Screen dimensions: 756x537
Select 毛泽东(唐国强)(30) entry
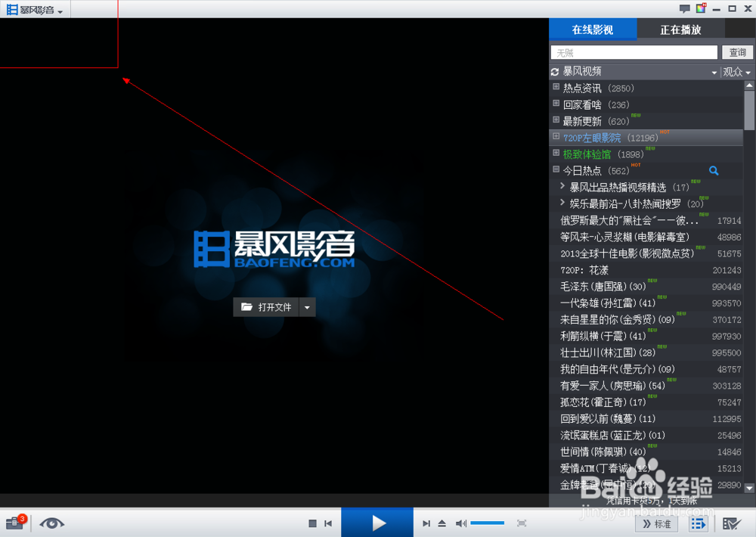point(646,287)
